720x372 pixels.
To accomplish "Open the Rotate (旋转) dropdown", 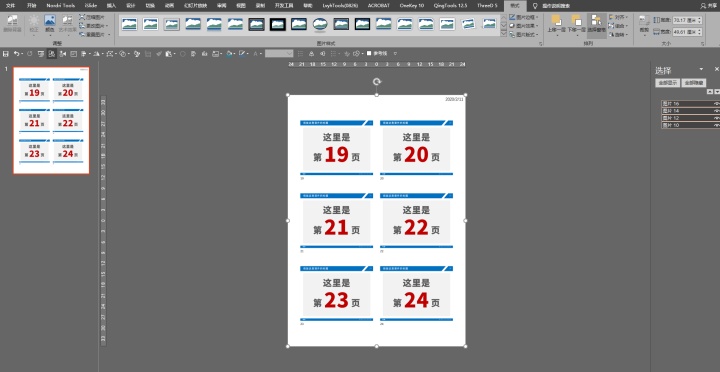I will click(x=618, y=34).
